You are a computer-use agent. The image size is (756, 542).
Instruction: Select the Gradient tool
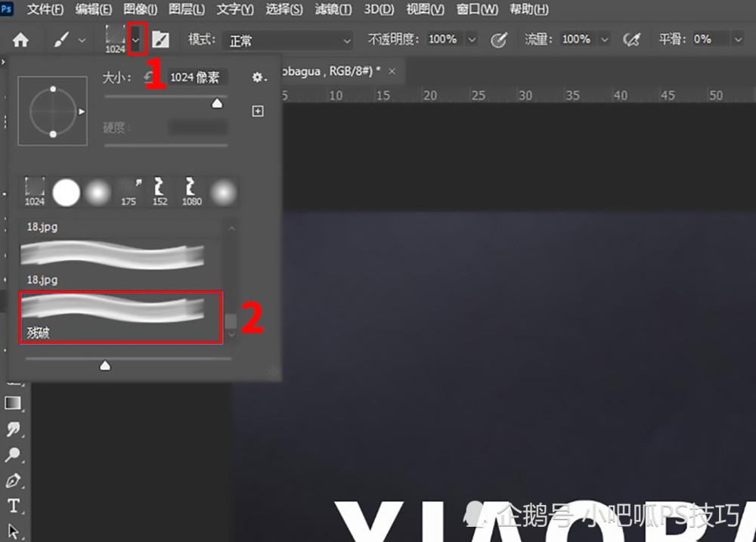point(13,403)
